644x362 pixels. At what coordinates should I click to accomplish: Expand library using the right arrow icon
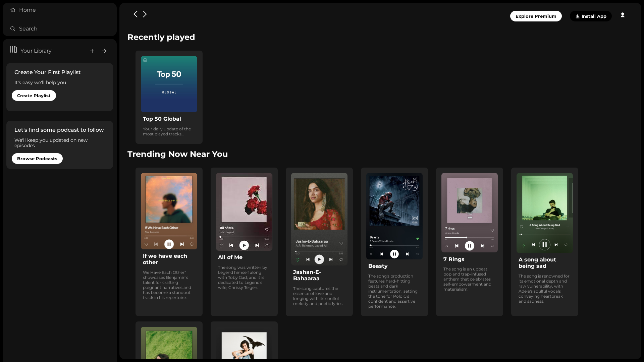[104, 51]
